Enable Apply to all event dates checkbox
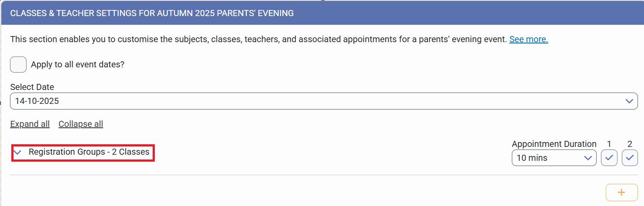644x206 pixels. coord(18,65)
